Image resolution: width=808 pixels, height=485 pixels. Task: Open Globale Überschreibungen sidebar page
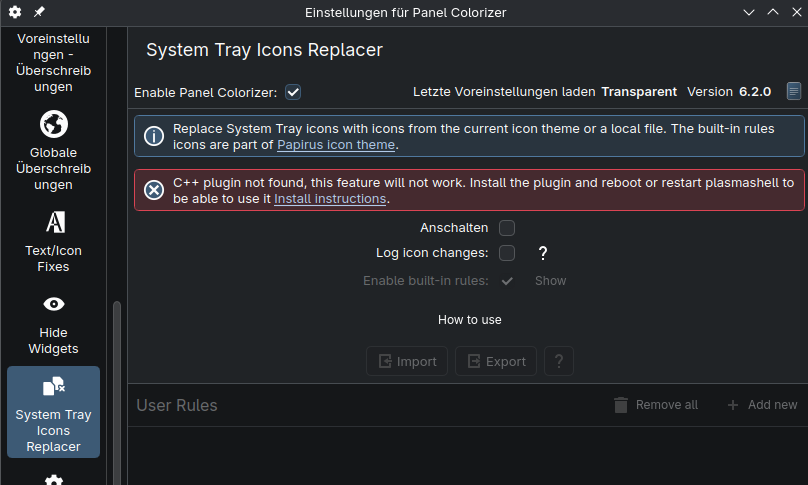[x=53, y=151]
